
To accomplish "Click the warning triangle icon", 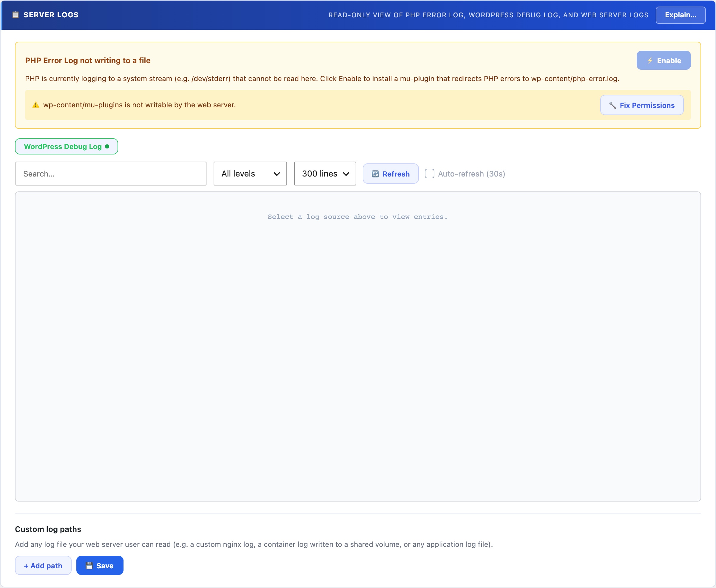I will tap(36, 105).
